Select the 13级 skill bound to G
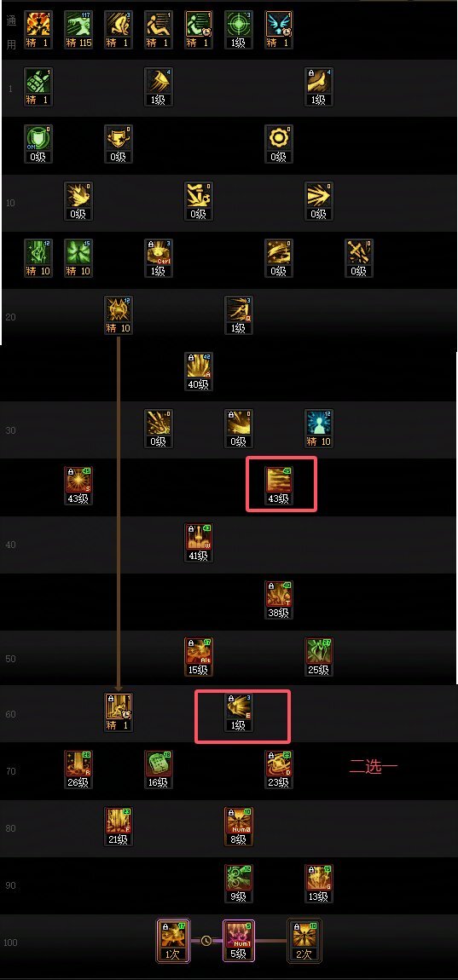The height and width of the screenshot is (980, 458). pos(318,884)
